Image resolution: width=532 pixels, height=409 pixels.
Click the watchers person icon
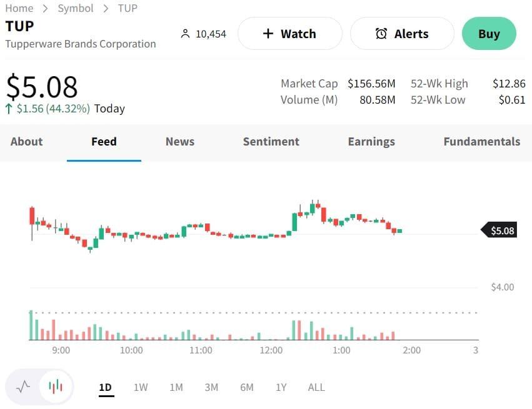click(184, 34)
